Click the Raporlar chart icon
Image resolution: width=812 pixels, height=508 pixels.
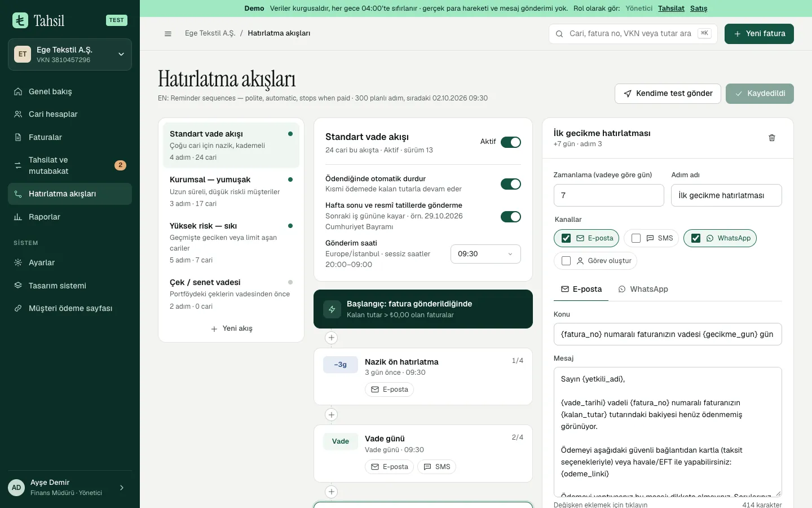[x=18, y=217]
